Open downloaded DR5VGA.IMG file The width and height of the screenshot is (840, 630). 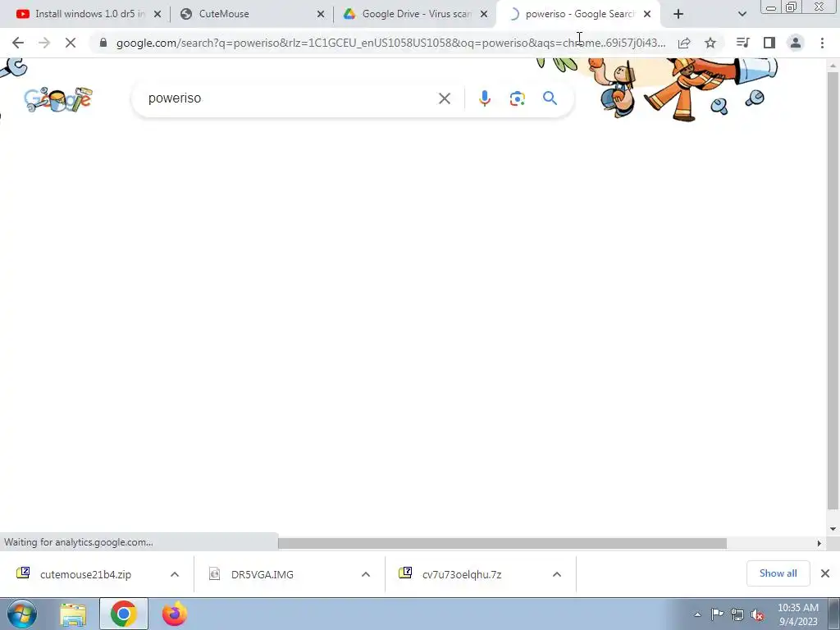[262, 574]
